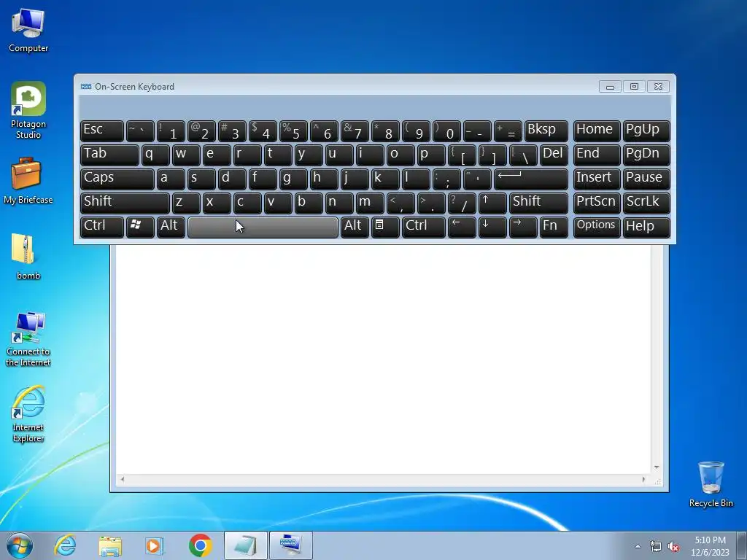Click the Insert key

point(597,179)
